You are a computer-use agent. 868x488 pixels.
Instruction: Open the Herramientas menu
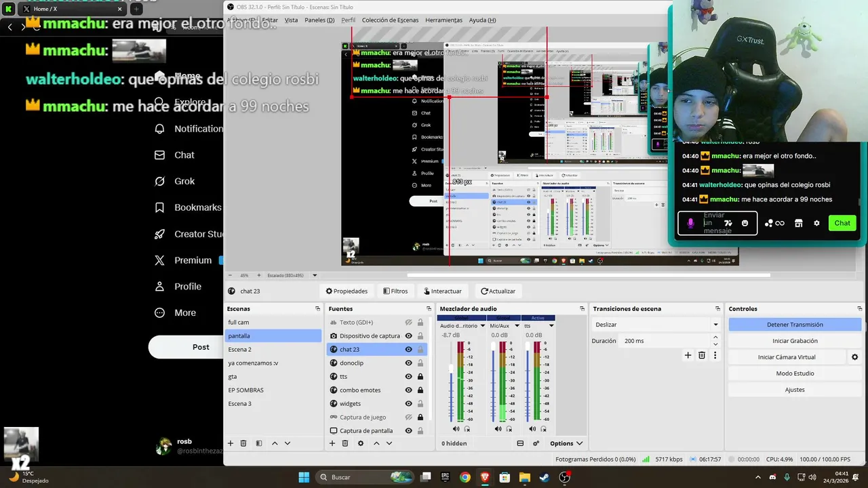click(x=443, y=20)
